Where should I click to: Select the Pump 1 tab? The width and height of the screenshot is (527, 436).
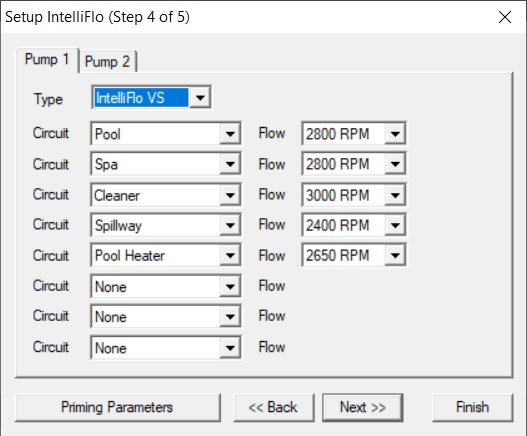47,60
